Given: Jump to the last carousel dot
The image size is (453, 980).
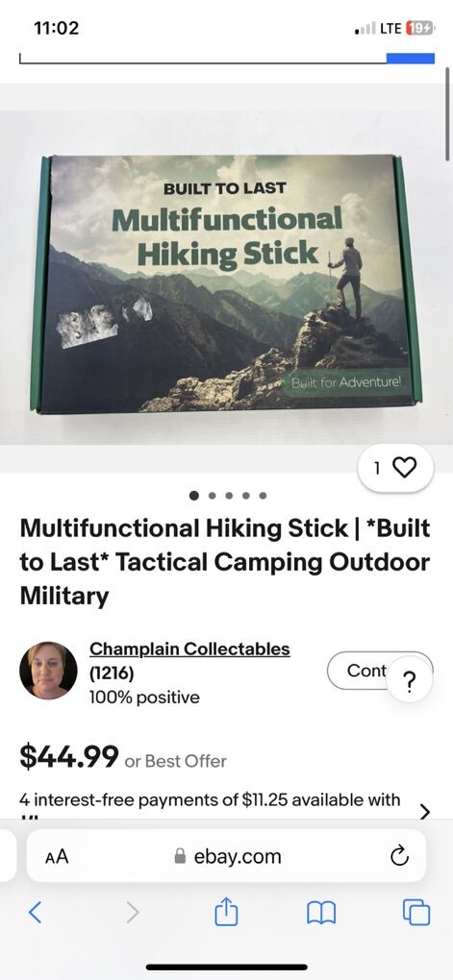Looking at the screenshot, I should (x=263, y=496).
